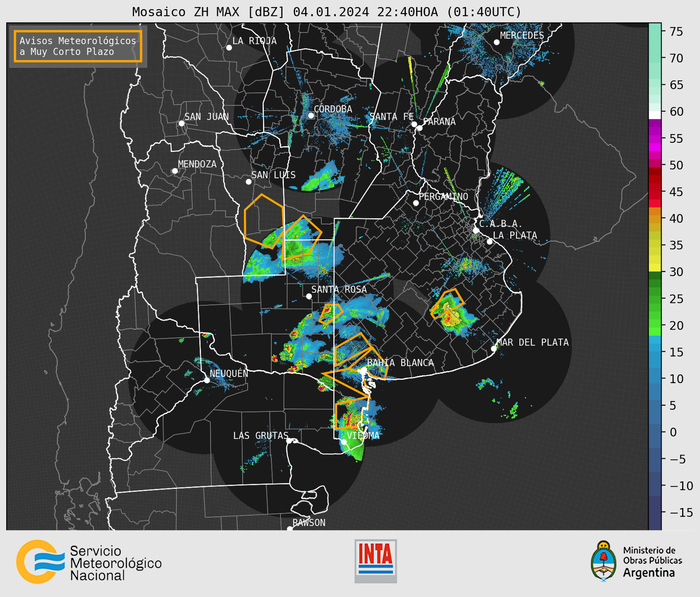Click the MAR DEL PLATA city marker dot
700x597 pixels.
494,349
